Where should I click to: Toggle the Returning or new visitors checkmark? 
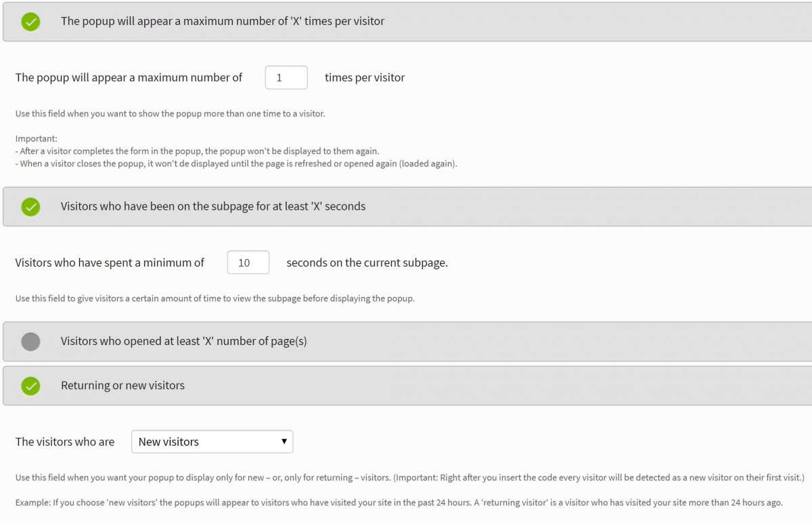click(x=30, y=386)
